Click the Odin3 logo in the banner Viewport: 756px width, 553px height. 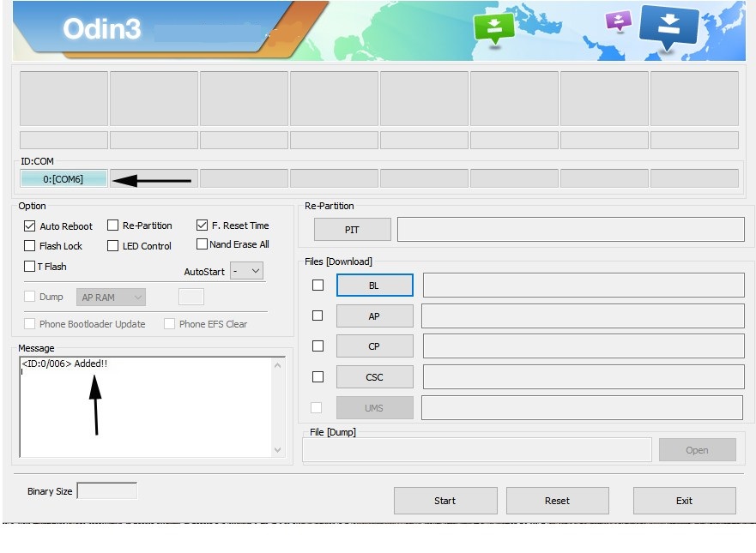(102, 29)
